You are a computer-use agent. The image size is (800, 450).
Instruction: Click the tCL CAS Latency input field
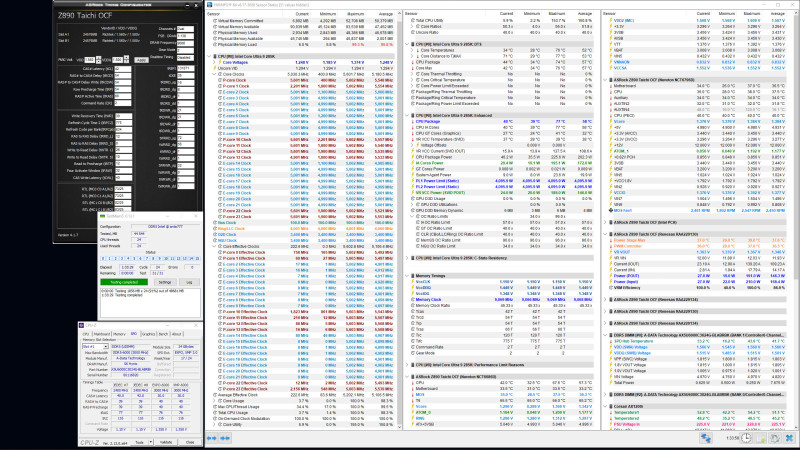123,68
